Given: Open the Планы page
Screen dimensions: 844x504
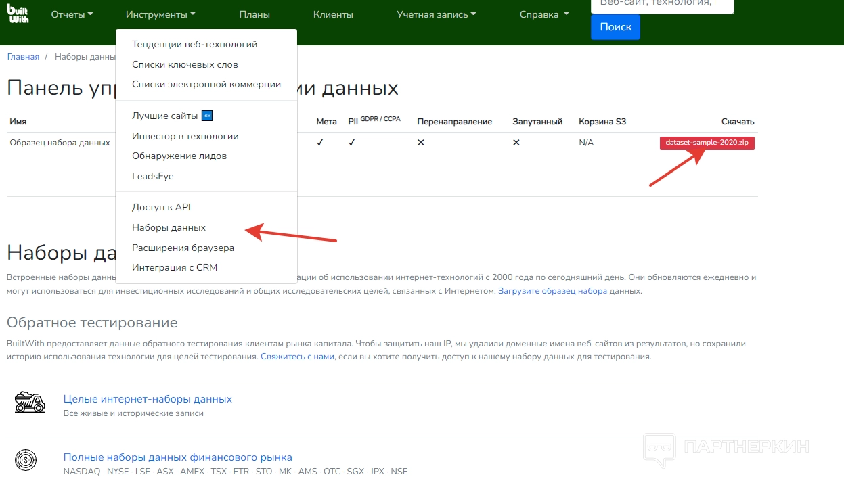Looking at the screenshot, I should [x=254, y=14].
